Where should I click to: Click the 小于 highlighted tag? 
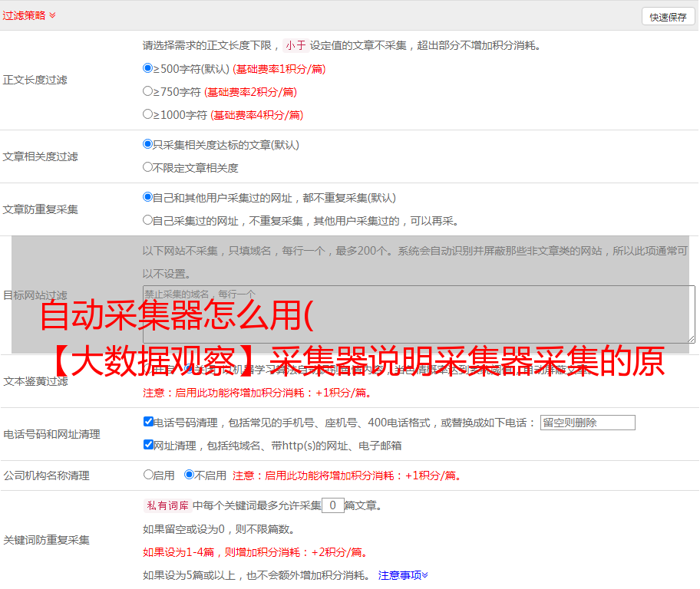pos(296,45)
